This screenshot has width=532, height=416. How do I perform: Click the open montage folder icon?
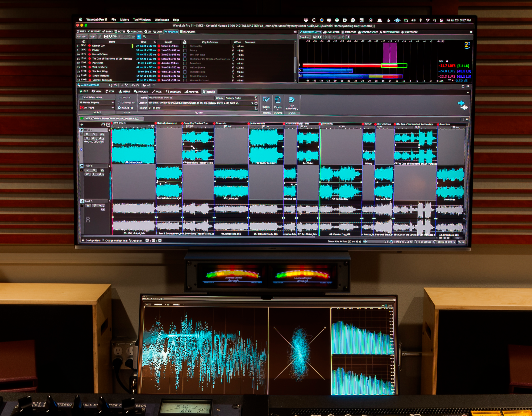click(115, 85)
